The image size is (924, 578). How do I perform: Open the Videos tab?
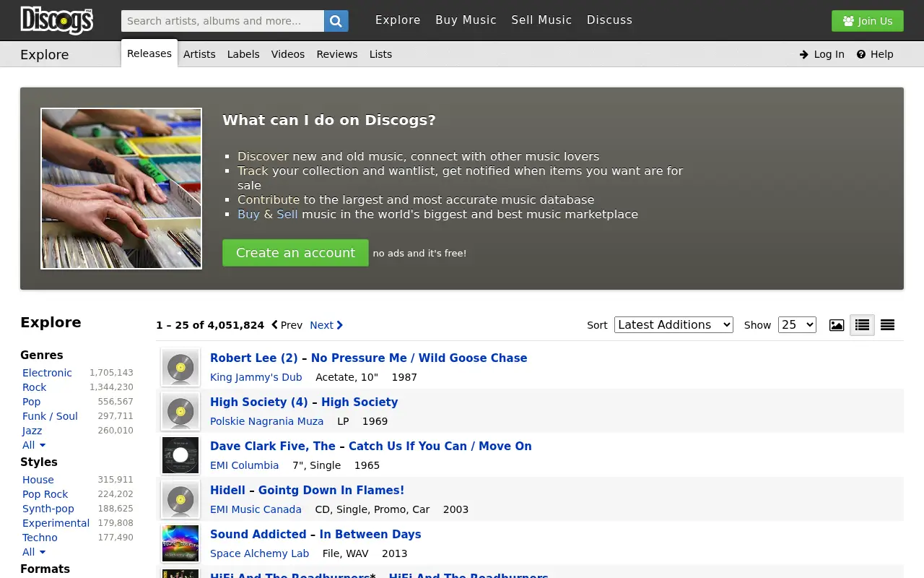(288, 54)
